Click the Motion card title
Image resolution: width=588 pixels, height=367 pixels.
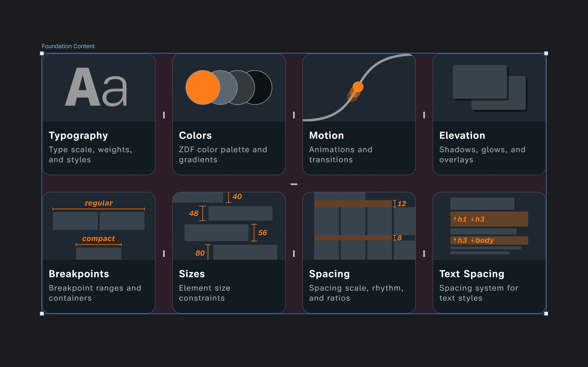point(326,135)
